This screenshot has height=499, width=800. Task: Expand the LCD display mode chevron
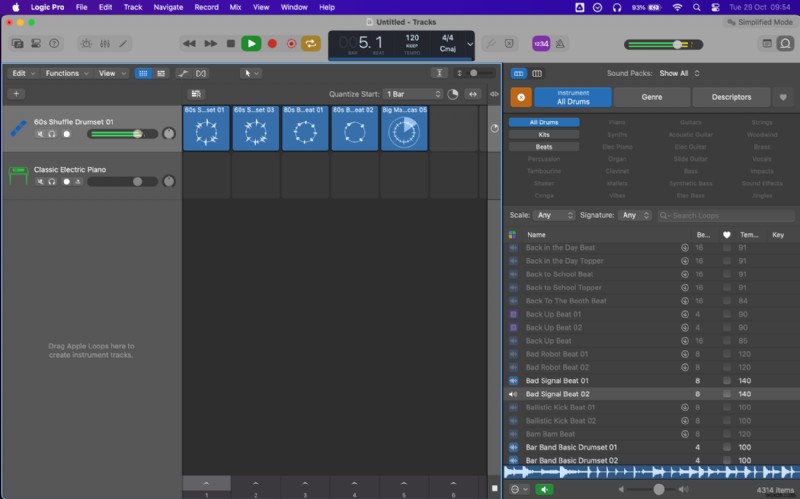[x=470, y=44]
